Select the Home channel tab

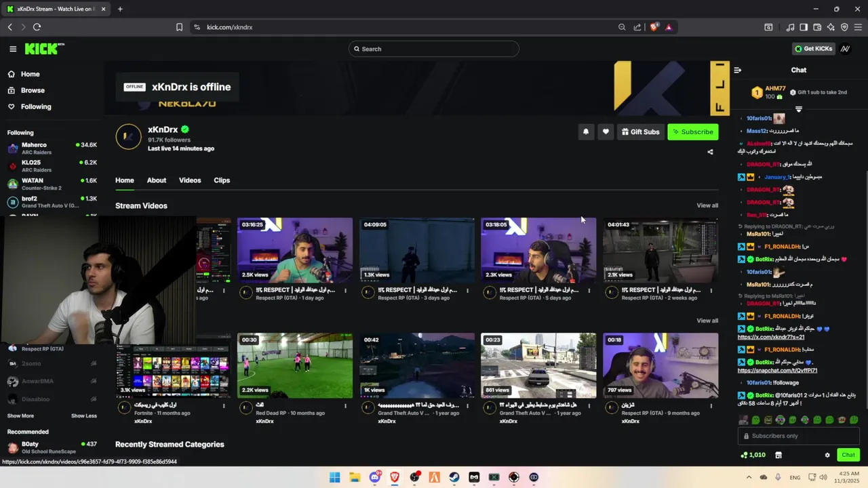[125, 180]
